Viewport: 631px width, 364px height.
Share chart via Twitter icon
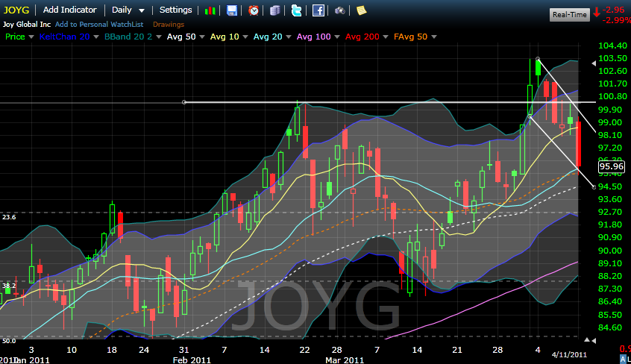[297, 10]
